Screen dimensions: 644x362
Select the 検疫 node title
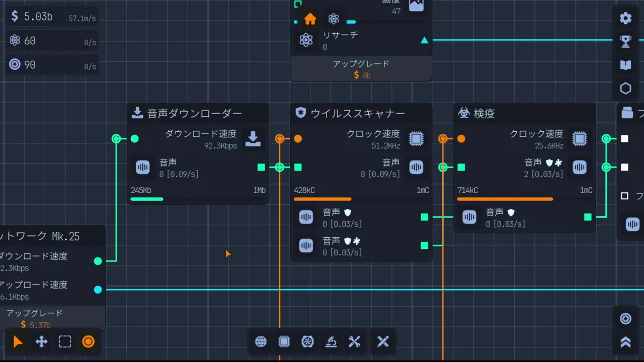pos(484,114)
